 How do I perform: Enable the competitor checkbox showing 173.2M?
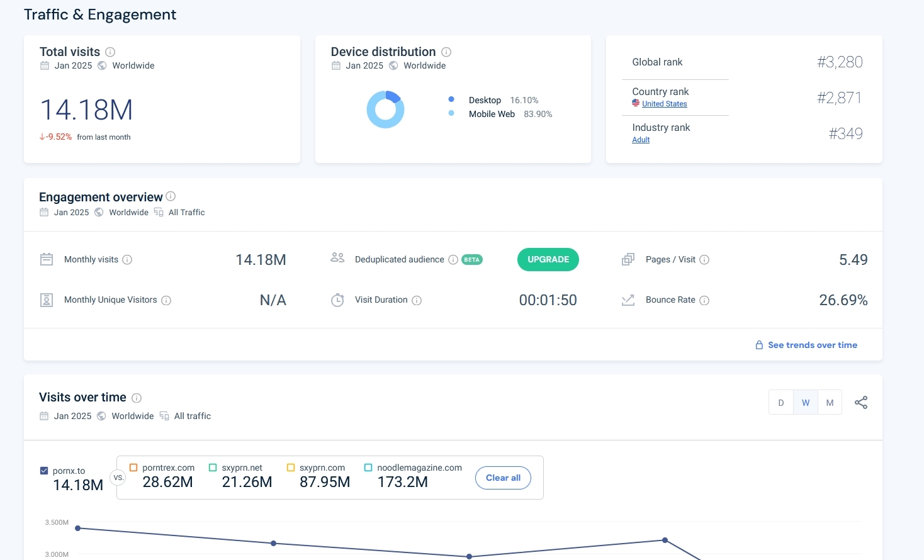tap(368, 468)
